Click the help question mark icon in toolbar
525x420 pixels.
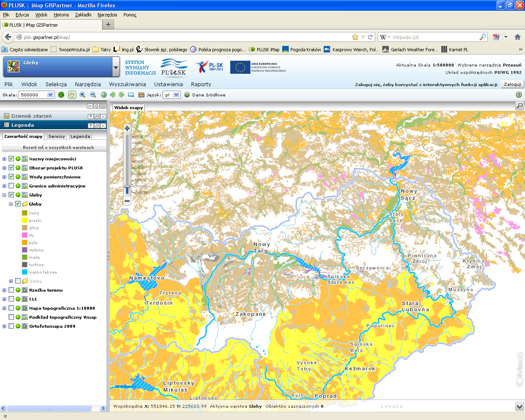coord(519,95)
